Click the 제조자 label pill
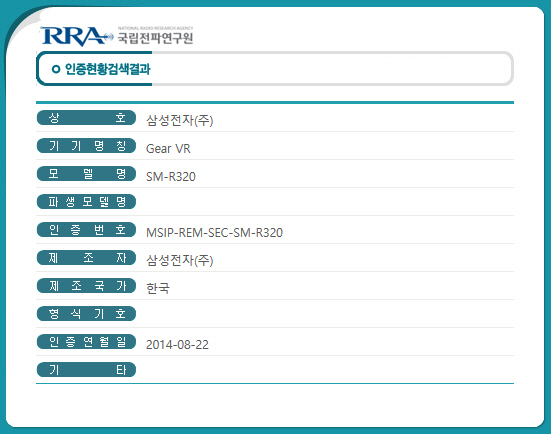Screen dimensions: 551x434 pyautogui.click(x=86, y=258)
